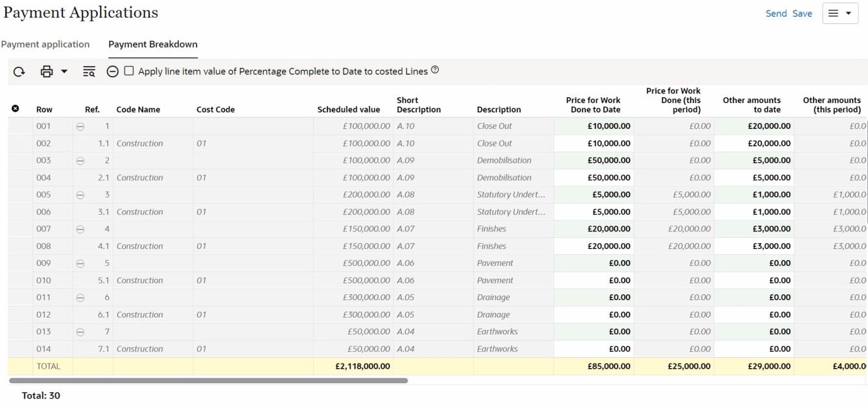This screenshot has height=409, width=868.
Task: Edit the £20,000.00 price cell in row 008
Action: [x=594, y=246]
